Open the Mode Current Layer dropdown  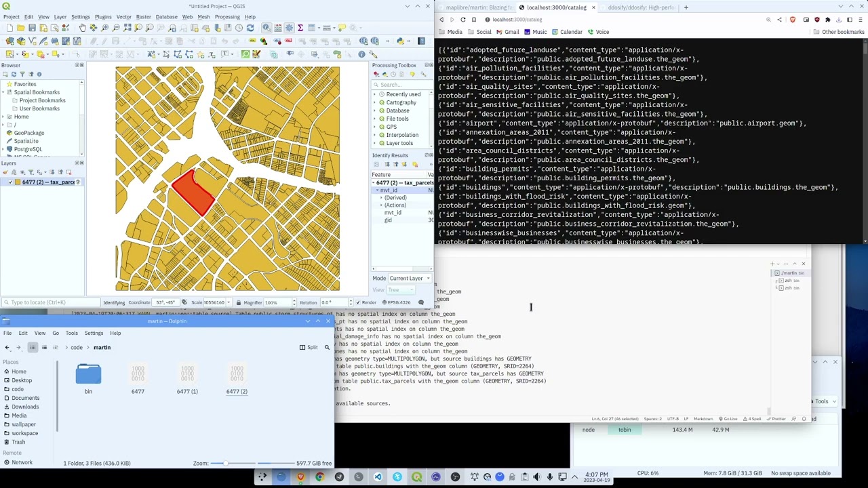(x=409, y=278)
